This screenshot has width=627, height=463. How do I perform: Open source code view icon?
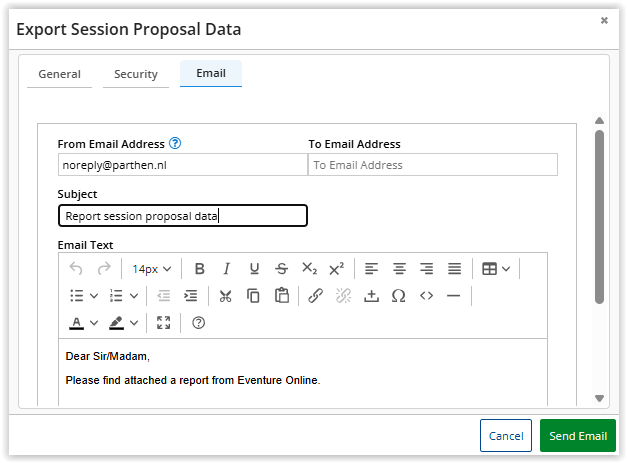point(426,296)
